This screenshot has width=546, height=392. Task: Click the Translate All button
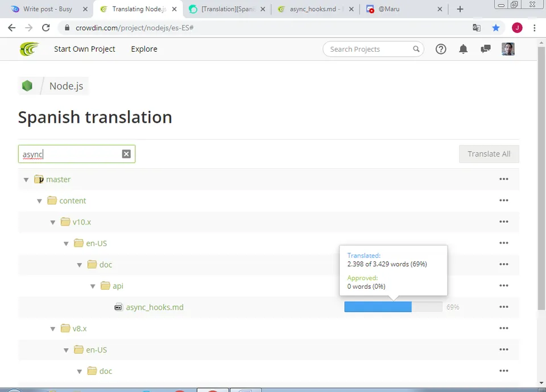click(x=489, y=154)
